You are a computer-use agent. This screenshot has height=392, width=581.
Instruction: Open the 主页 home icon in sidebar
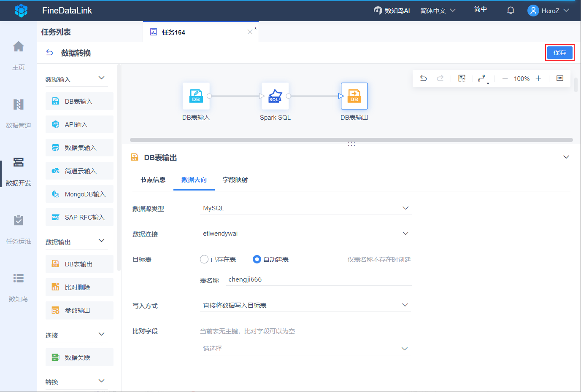(x=19, y=46)
